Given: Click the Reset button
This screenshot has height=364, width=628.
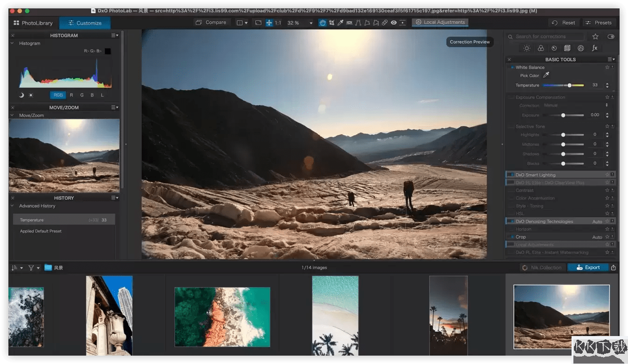Looking at the screenshot, I should click(x=564, y=22).
